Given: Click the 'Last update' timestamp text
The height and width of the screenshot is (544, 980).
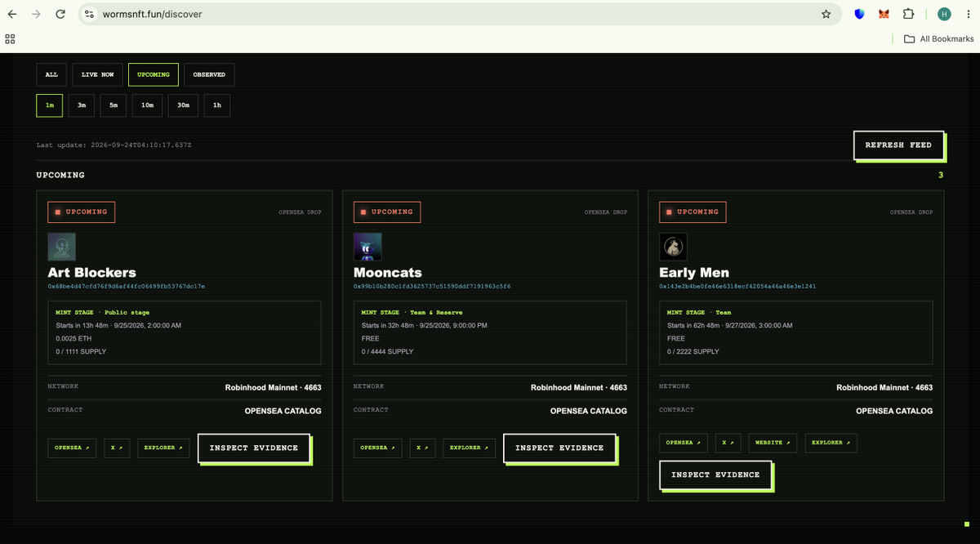Looking at the screenshot, I should click(x=114, y=145).
